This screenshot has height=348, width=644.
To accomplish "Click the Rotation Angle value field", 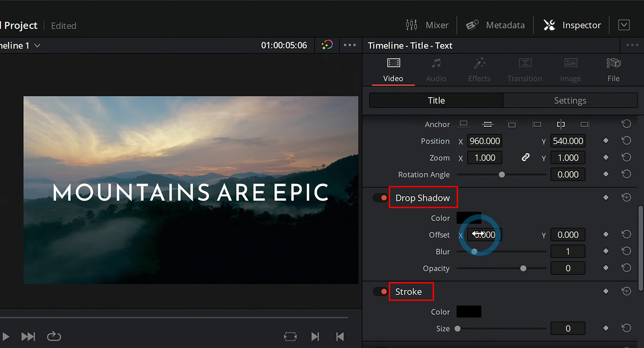I will point(568,175).
